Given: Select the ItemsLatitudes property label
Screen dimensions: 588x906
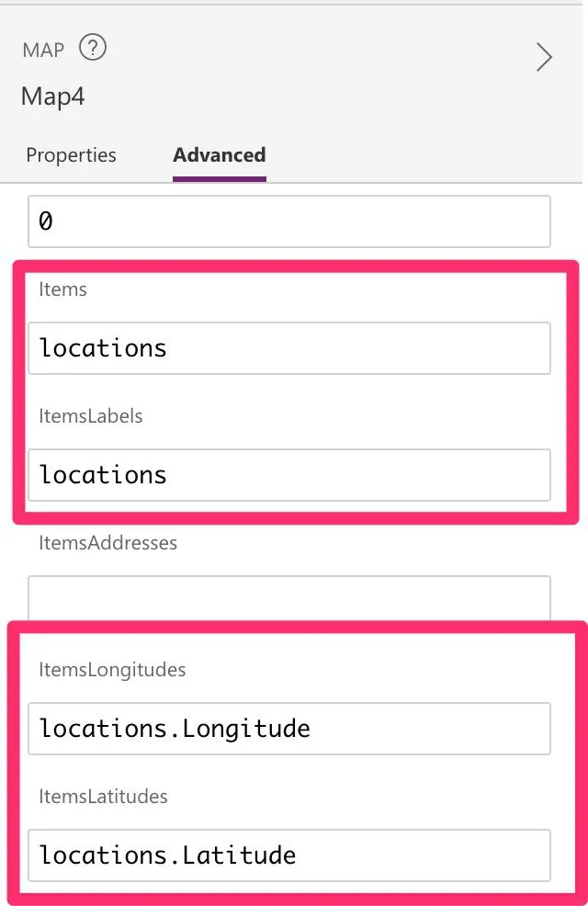Looking at the screenshot, I should [x=103, y=797].
